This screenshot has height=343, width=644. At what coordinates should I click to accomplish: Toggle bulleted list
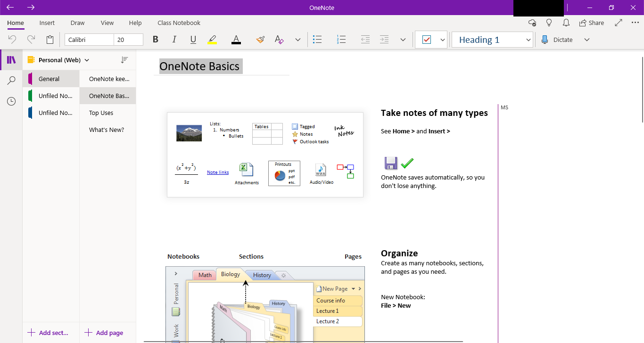pyautogui.click(x=317, y=40)
